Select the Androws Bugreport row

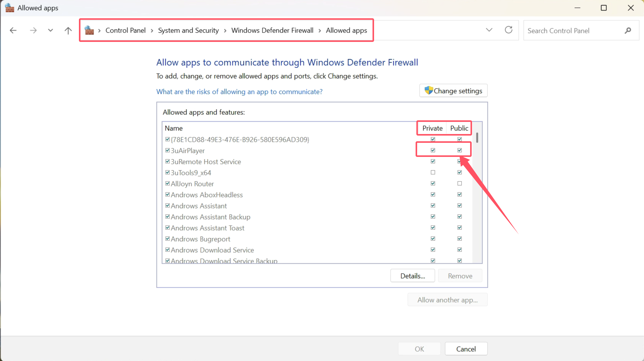pyautogui.click(x=317, y=239)
